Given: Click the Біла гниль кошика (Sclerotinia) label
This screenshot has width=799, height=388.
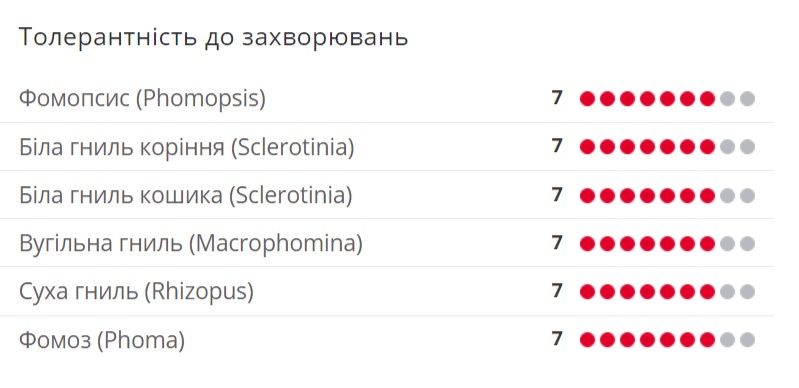Looking at the screenshot, I should [185, 195].
